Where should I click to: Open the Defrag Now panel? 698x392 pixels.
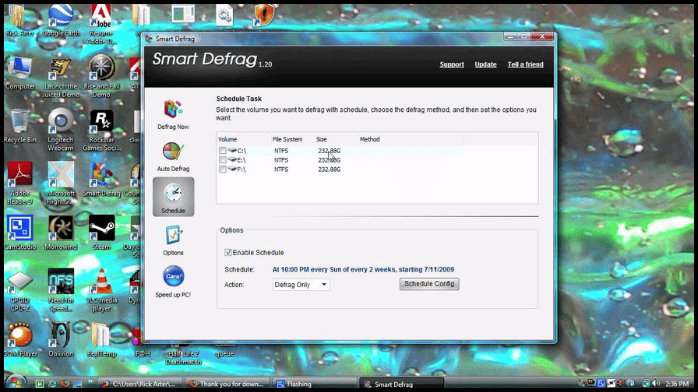173,114
